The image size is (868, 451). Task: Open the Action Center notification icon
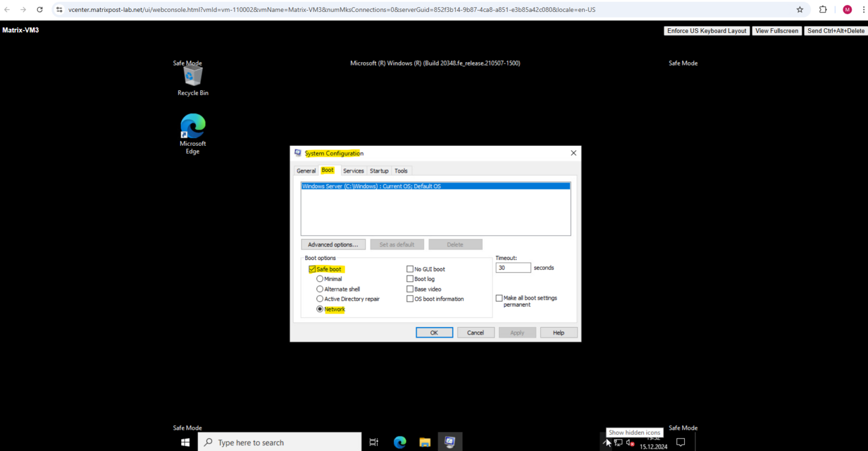coord(680,441)
